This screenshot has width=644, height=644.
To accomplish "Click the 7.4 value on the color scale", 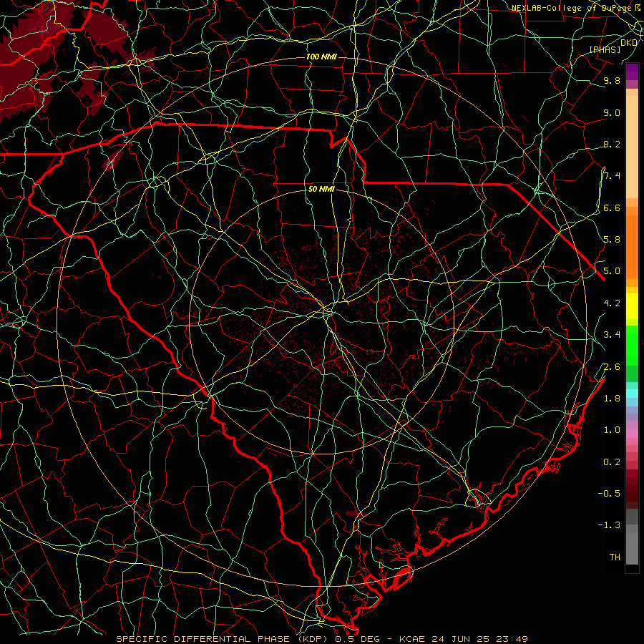I will pyautogui.click(x=612, y=176).
